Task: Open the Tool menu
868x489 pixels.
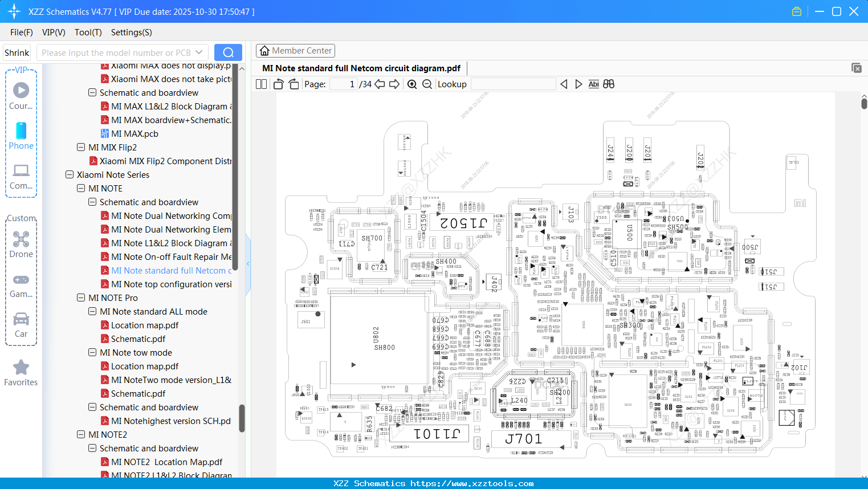Action: pos(88,32)
